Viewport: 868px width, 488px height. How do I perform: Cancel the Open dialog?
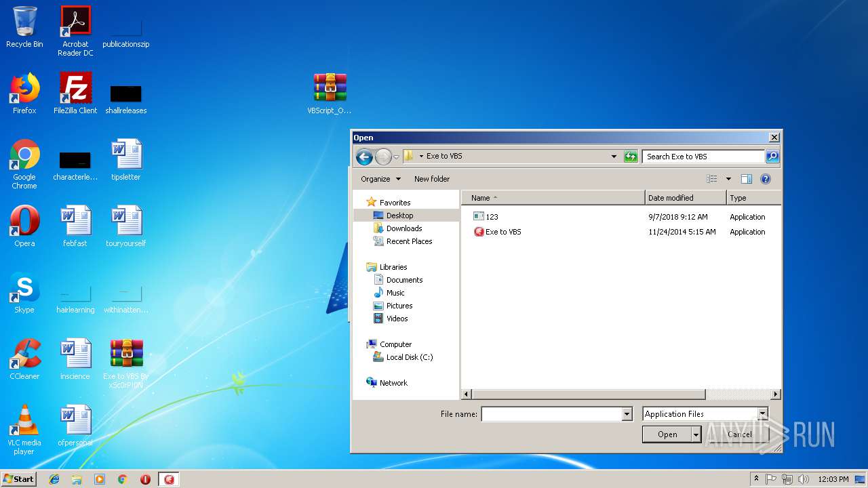(739, 434)
